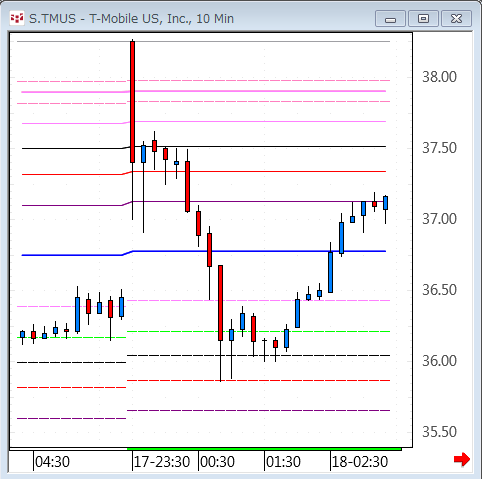Click the 00:30 time axis label
This screenshot has height=479, width=482.
217,462
